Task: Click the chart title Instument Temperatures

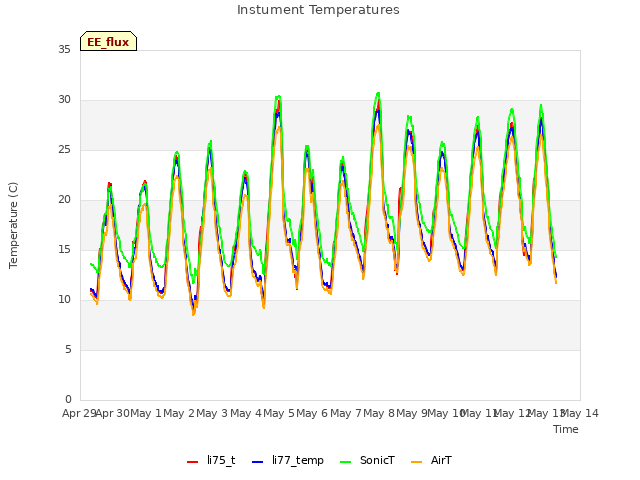Action: pyautogui.click(x=318, y=10)
